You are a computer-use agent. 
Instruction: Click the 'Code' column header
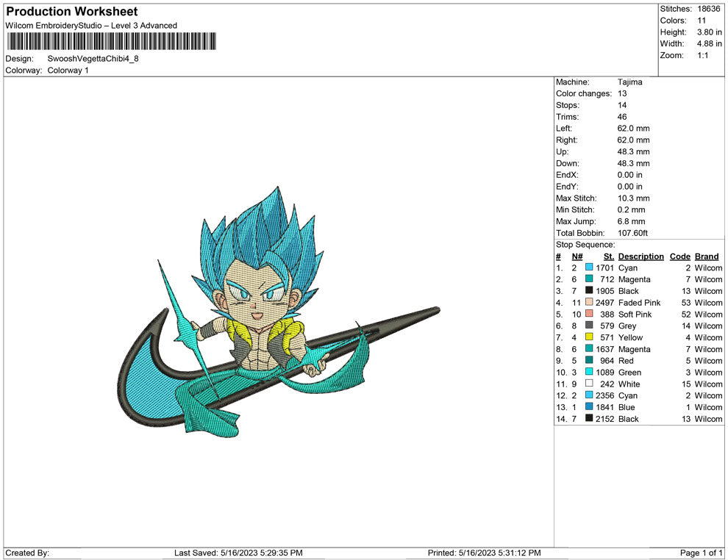click(x=680, y=256)
